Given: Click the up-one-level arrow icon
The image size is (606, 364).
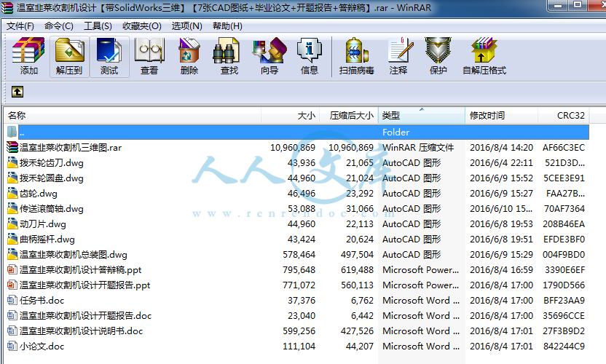Looking at the screenshot, I should (17, 92).
